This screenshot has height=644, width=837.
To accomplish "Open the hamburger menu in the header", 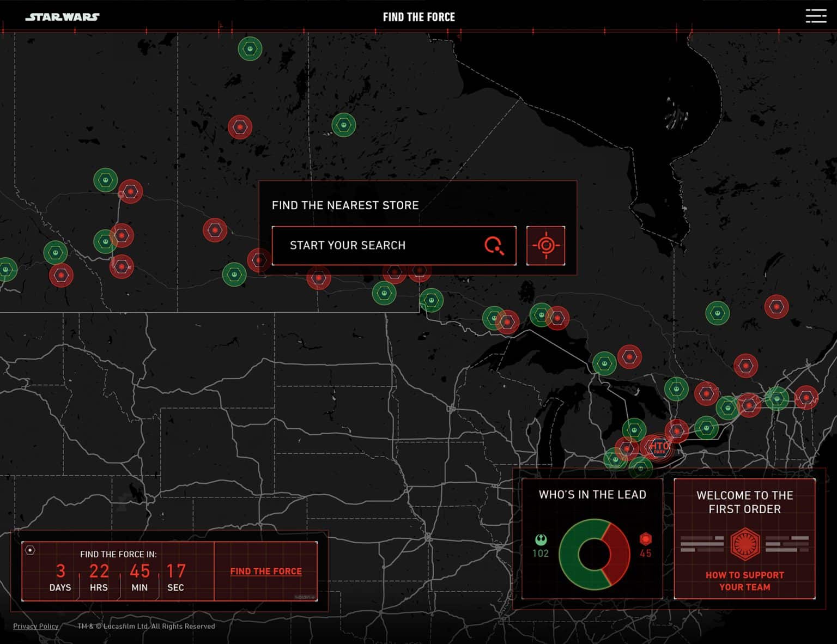I will click(816, 16).
